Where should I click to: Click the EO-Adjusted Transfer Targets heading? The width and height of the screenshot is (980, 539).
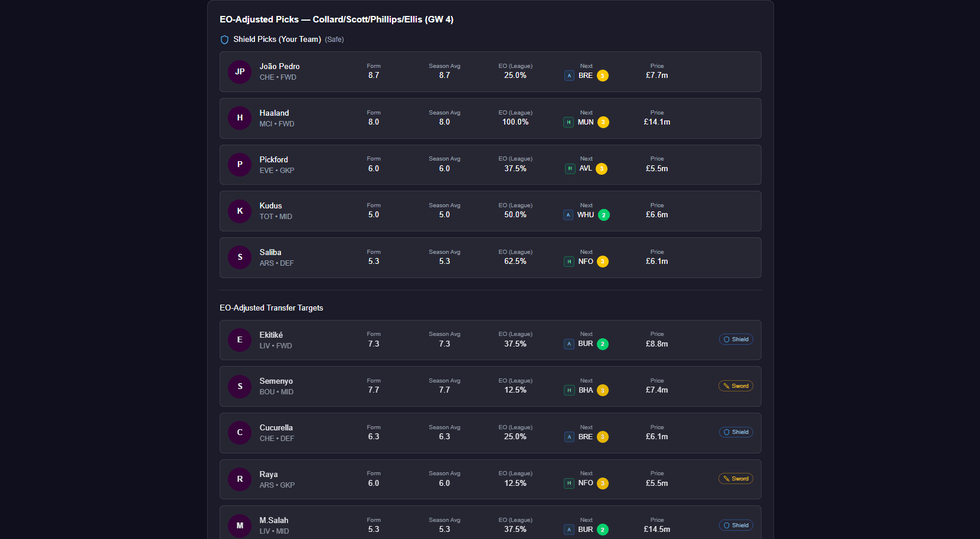coord(271,308)
